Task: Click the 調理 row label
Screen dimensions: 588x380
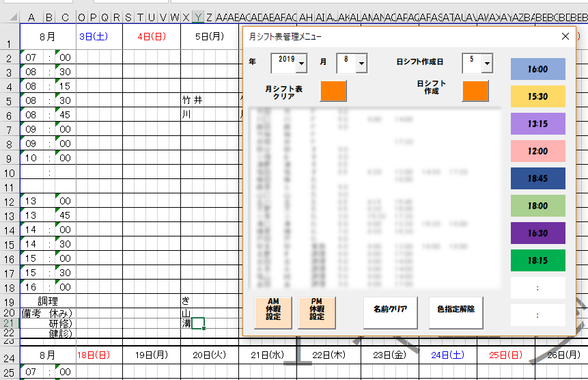Action: pos(48,301)
